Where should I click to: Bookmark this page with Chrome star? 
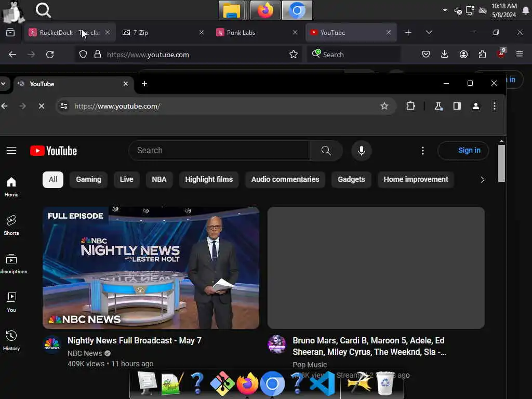pos(384,106)
